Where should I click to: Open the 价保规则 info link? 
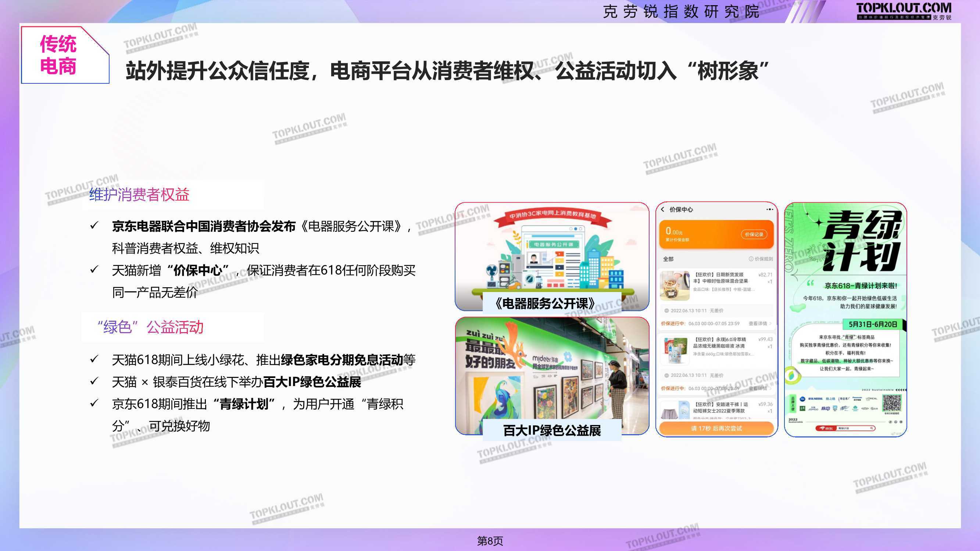point(761,259)
